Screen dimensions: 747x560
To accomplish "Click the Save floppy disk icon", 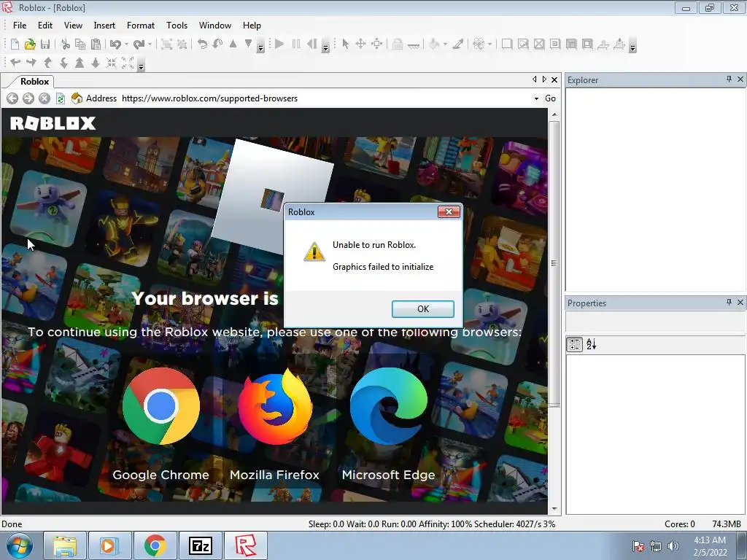I will [45, 44].
